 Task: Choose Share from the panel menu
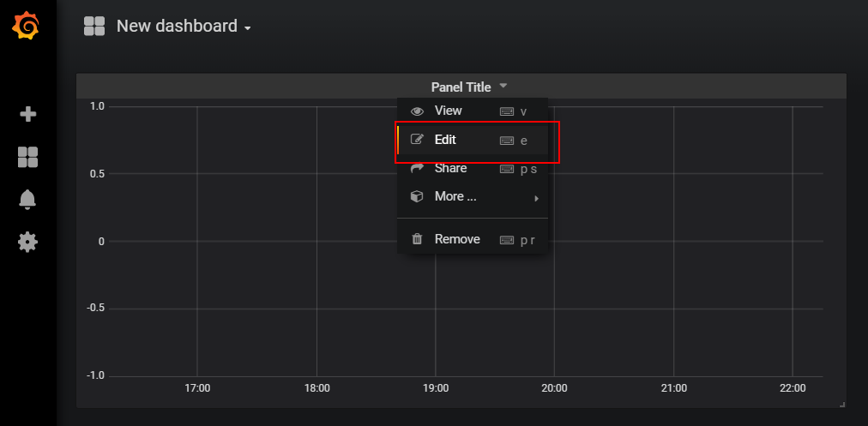pyautogui.click(x=473, y=168)
